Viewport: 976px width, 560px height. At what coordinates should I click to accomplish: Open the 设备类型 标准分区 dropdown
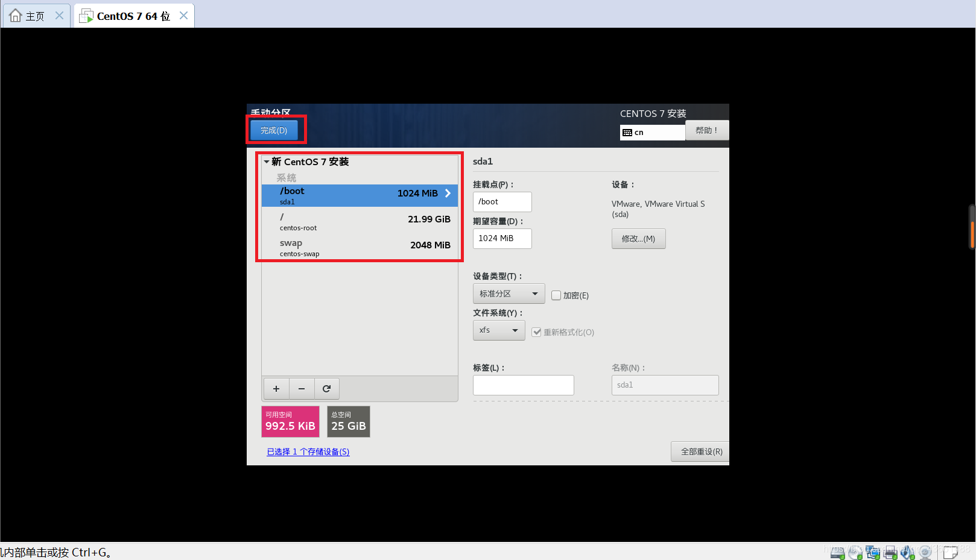509,294
